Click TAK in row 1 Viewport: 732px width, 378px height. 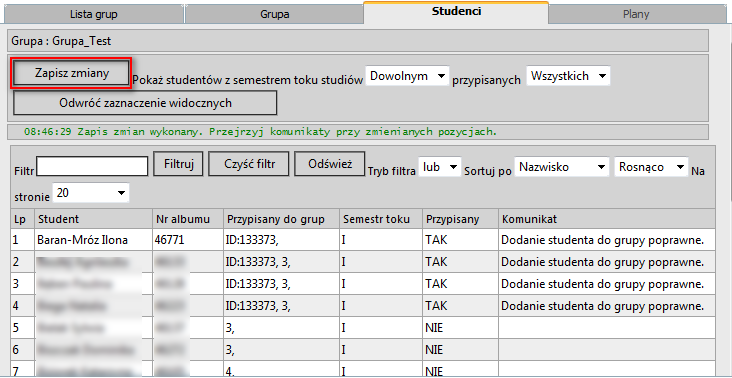tap(436, 240)
